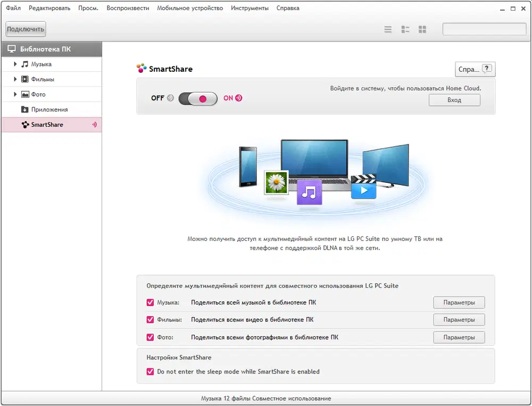Click the Music note icon in sidebar

click(x=25, y=64)
